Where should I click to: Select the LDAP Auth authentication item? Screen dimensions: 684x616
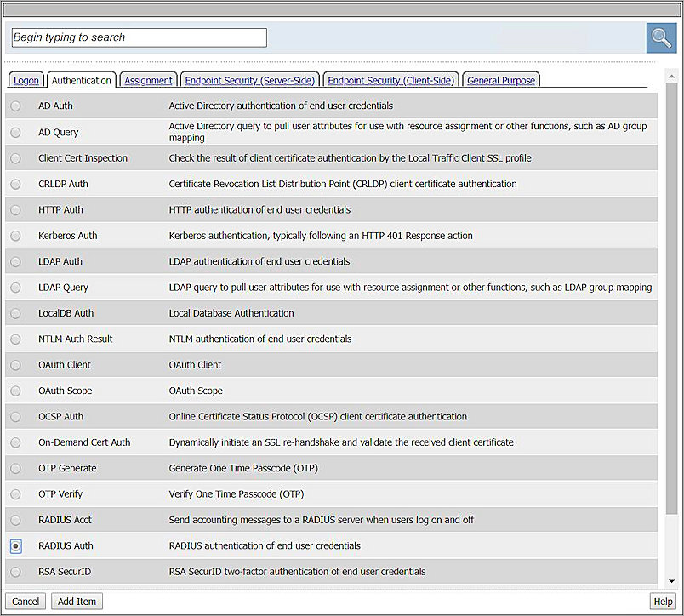click(x=14, y=261)
